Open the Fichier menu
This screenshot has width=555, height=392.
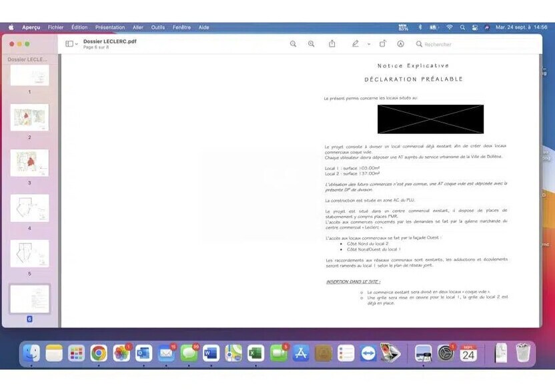55,27
